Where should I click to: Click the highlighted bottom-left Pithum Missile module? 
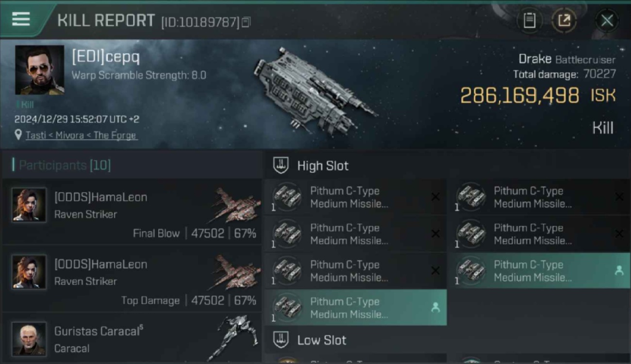[355, 308]
